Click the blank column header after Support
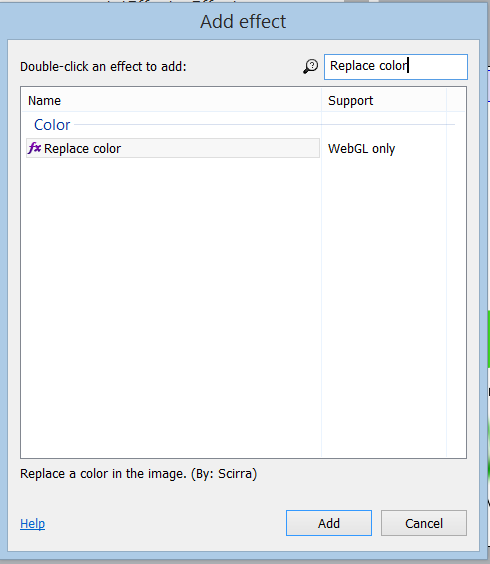 tap(456, 100)
